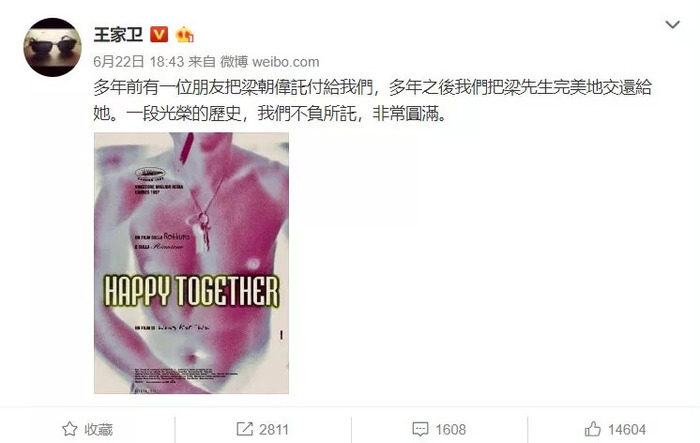Viewport: 700px width, 443px height.
Task: Click the thumbs-up like icon
Action: (593, 429)
